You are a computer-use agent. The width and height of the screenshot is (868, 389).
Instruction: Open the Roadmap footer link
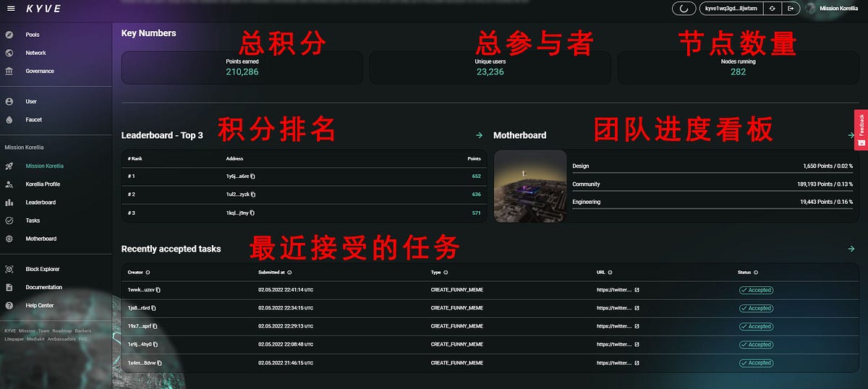[x=62, y=330]
